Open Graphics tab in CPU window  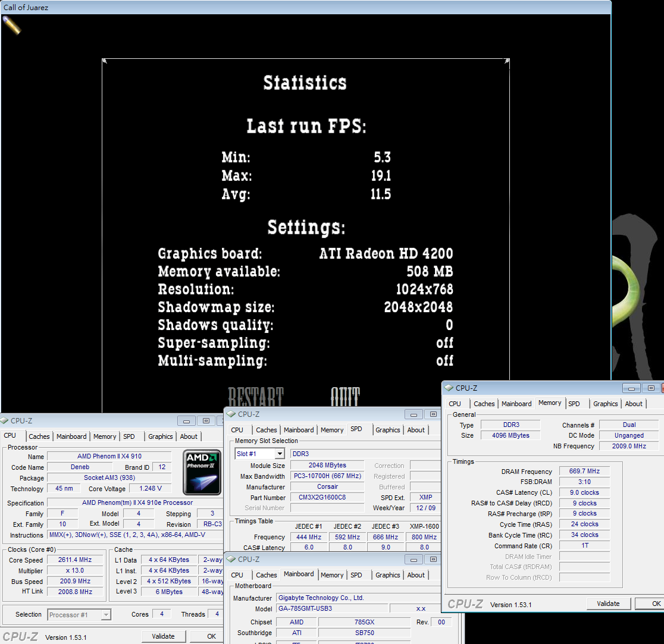coord(161,436)
